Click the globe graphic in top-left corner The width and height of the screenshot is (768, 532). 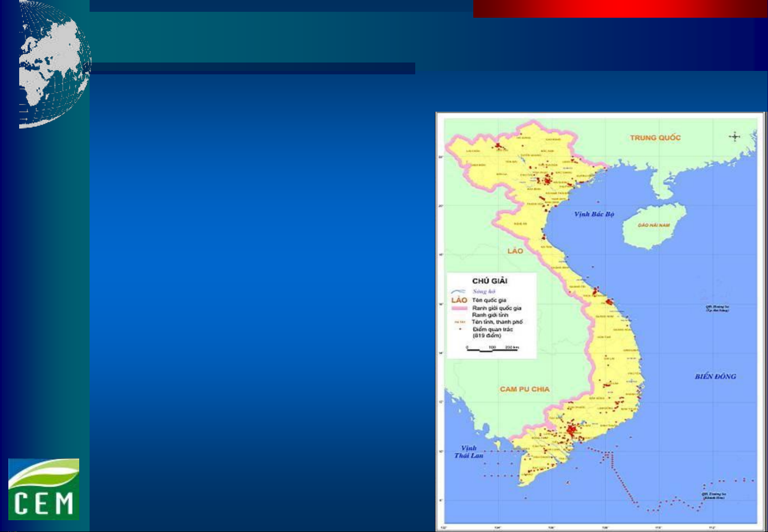pos(54,64)
